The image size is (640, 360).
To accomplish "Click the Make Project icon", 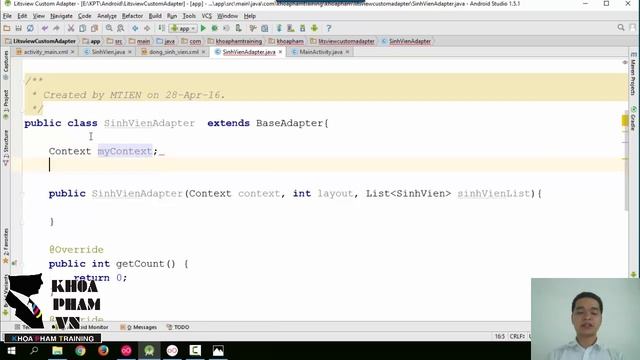I will point(162,28).
